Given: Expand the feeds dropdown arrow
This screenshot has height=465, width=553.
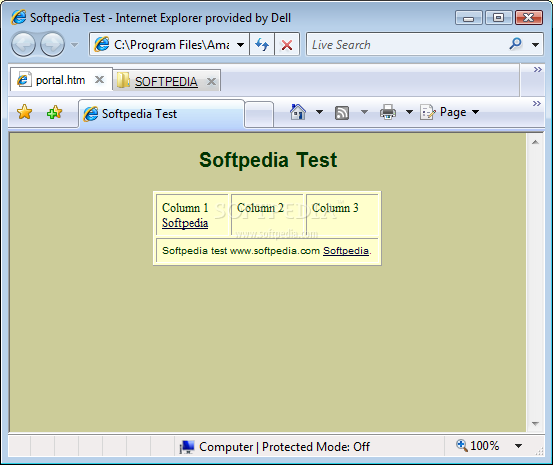Looking at the screenshot, I should coord(364,112).
